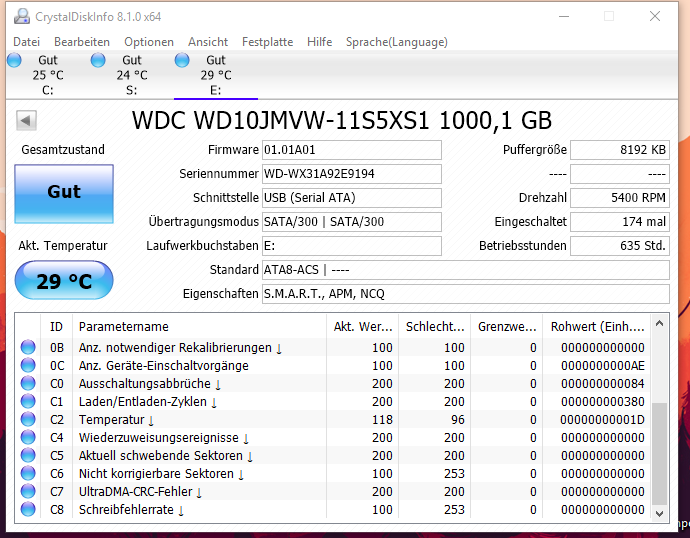
Task: Click the 29 °C temperature button
Action: click(x=64, y=280)
